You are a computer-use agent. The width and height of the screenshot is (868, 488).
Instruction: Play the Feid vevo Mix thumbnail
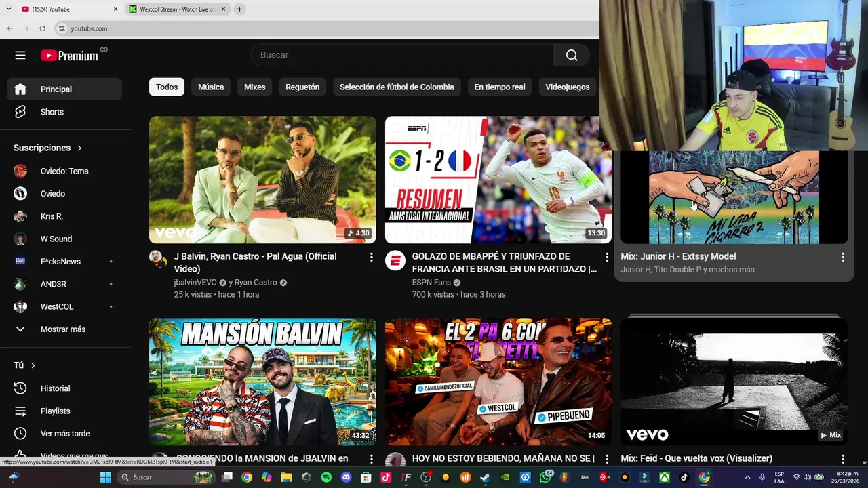coord(734,382)
